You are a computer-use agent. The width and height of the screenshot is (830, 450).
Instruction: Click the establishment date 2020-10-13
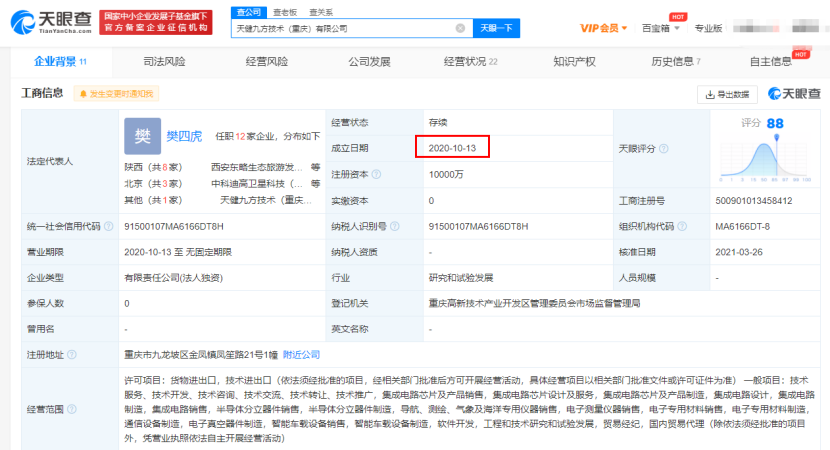pyautogui.click(x=452, y=148)
